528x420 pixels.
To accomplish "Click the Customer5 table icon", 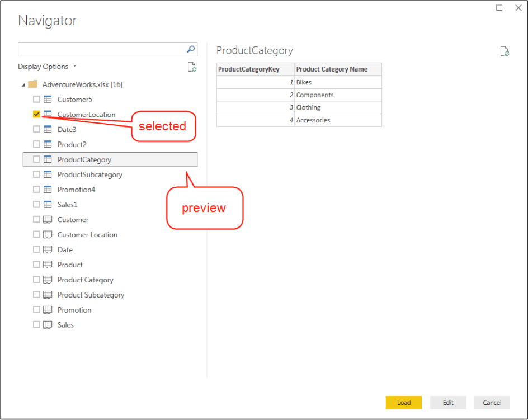I will [x=48, y=100].
